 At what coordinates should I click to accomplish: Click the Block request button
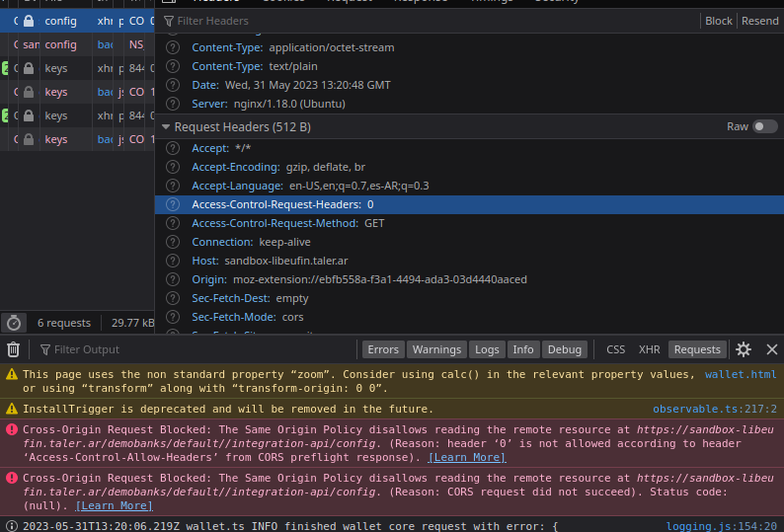[718, 21]
